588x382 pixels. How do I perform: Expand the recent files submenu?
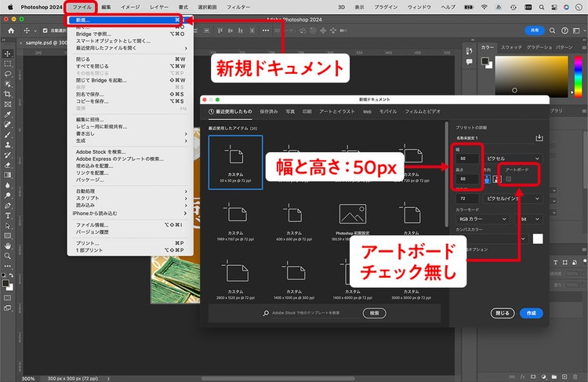coord(131,48)
